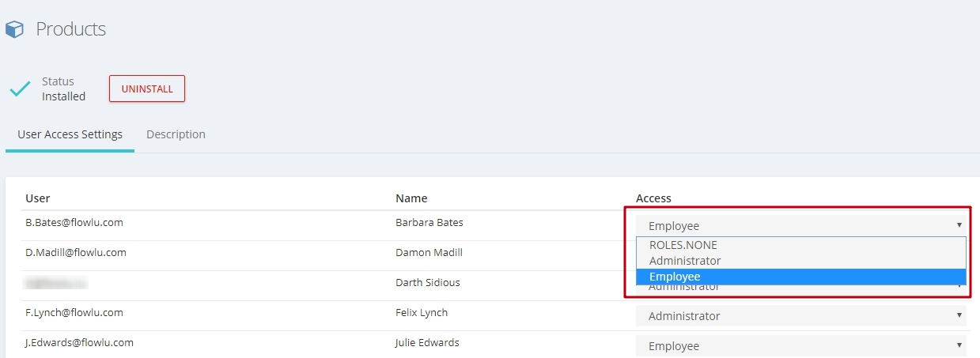Click the Name column header
Screen dimensions: 980x358
click(x=411, y=198)
